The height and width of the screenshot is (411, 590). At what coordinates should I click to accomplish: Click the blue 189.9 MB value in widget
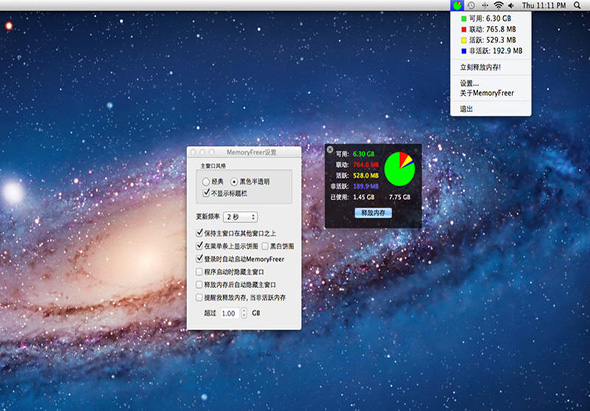366,186
